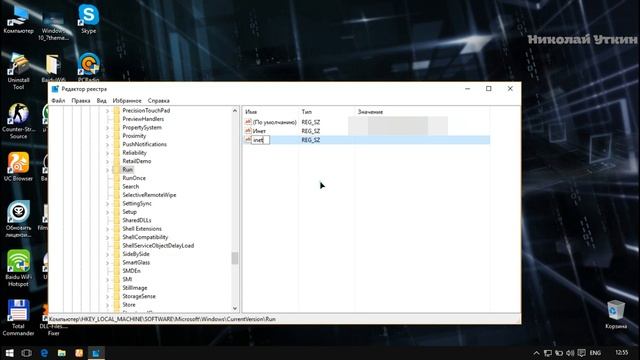Click the string value icon of Инет

point(248,131)
